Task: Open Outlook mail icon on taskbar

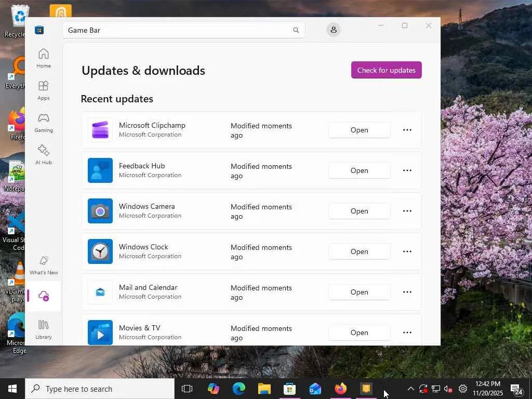Action: click(315, 389)
